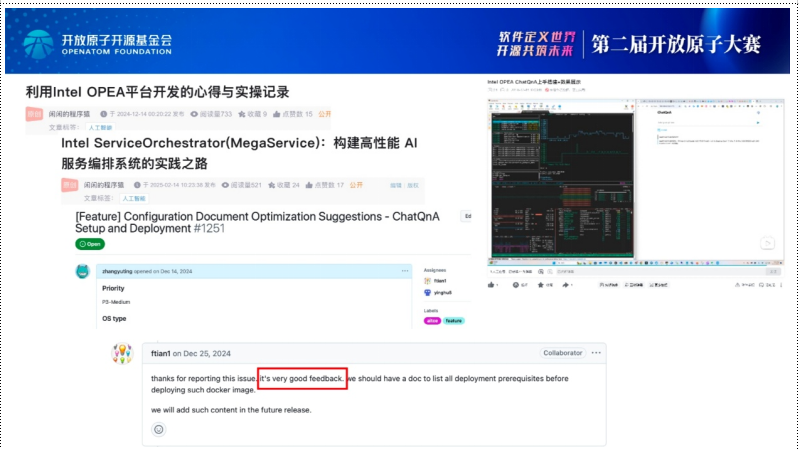Viewport: 799px width, 449px height.
Task: Click 原创 badge beside the 2024-12-14 article
Action: coord(34,114)
